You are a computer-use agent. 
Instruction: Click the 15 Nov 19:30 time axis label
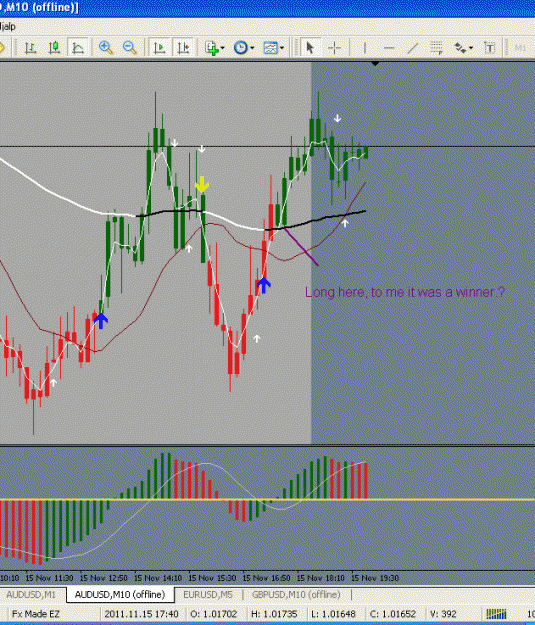coord(374,578)
